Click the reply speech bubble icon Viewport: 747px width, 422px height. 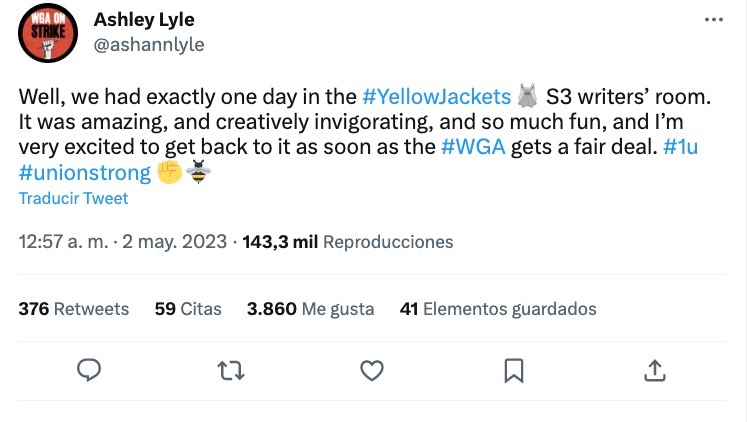(x=90, y=371)
